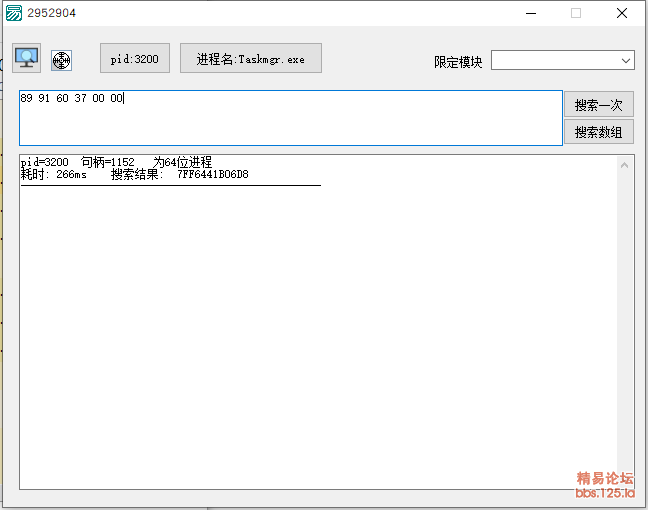Click the 2952904 window title text

[51, 13]
